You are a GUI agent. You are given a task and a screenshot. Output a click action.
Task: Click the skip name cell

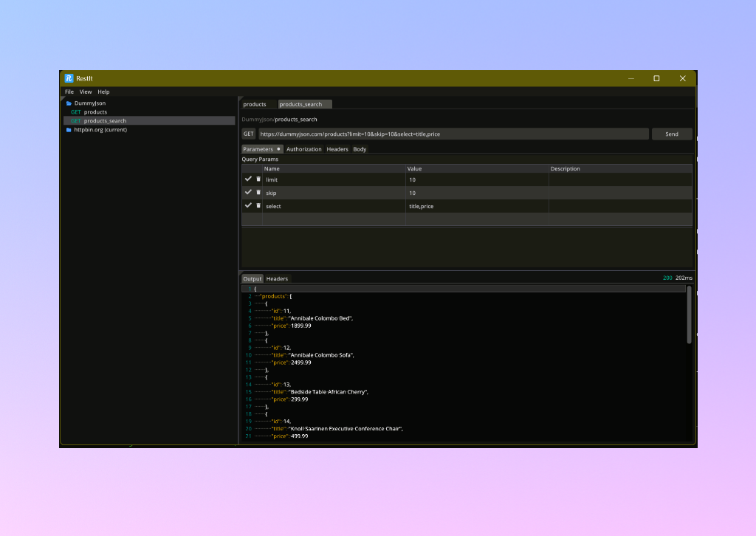pyautogui.click(x=334, y=193)
